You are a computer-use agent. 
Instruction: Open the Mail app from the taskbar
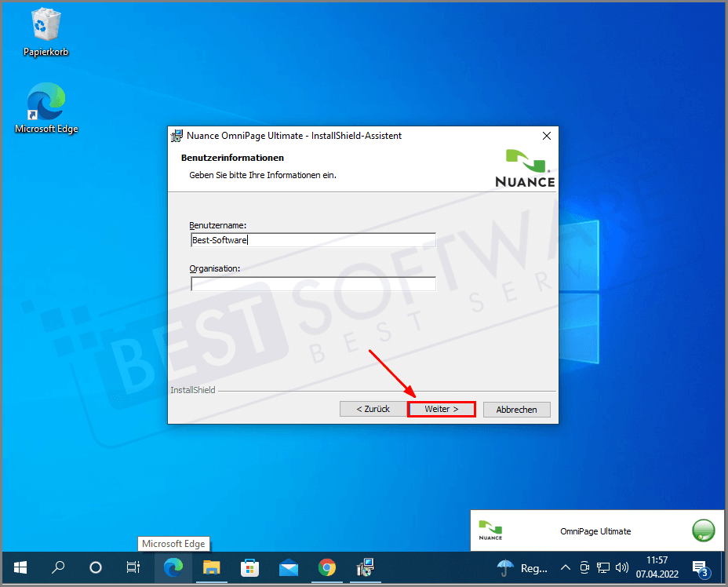click(287, 567)
